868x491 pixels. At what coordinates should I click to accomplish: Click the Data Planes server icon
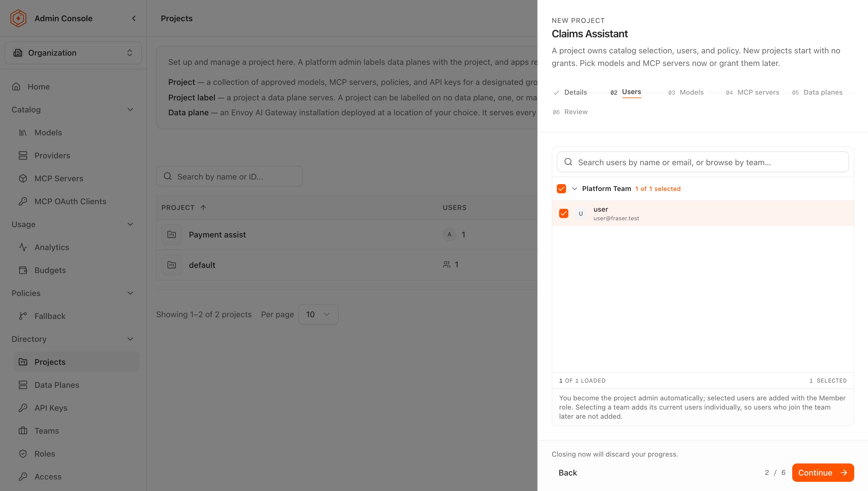(23, 385)
